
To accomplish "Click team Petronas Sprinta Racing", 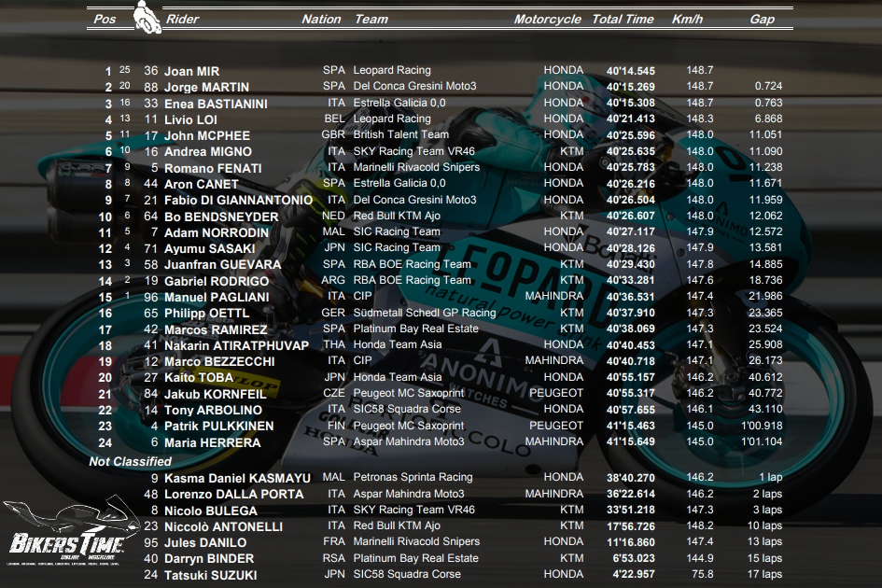I will click(413, 477).
